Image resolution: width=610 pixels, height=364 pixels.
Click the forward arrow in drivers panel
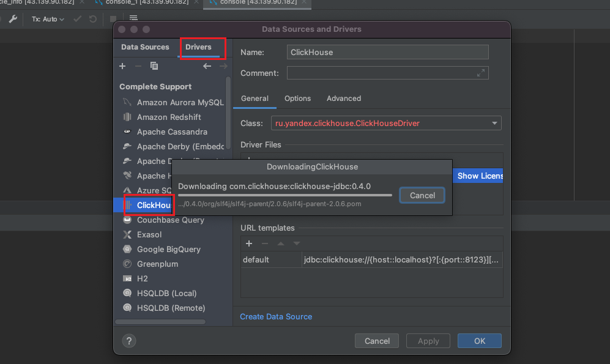(x=223, y=66)
